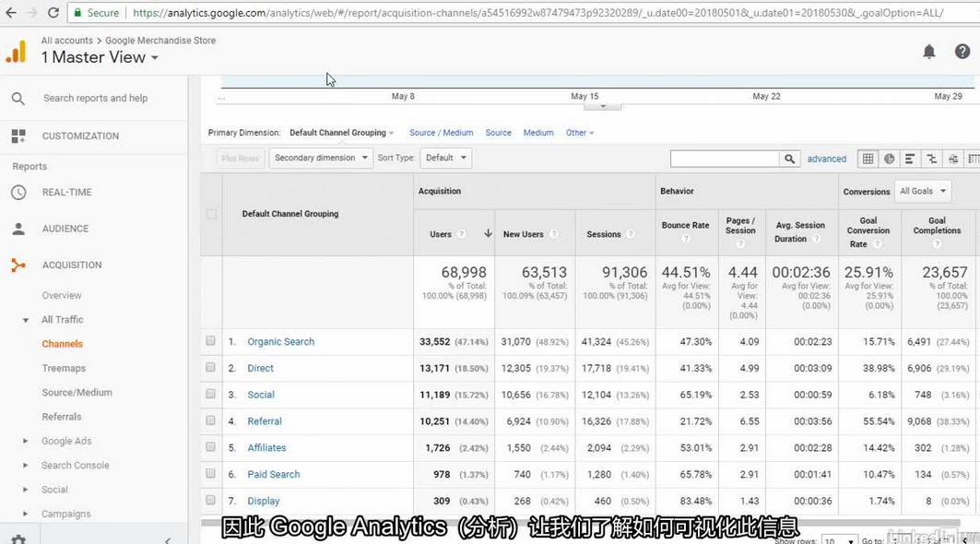Click the Customization grid icon
Image resolution: width=980 pixels, height=544 pixels.
pos(18,136)
